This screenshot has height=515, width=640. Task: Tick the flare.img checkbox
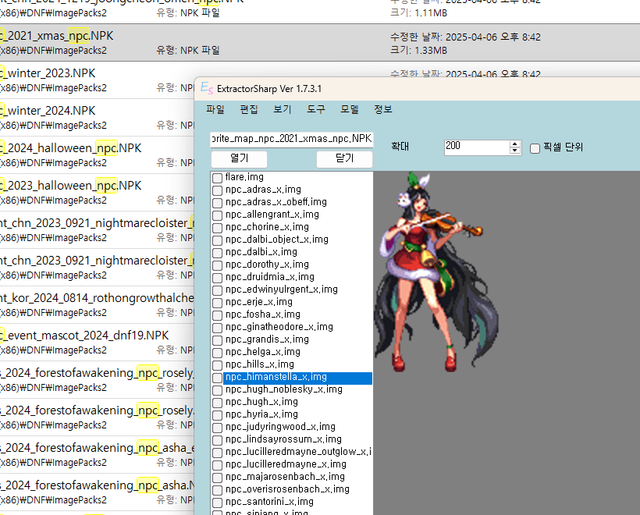(217, 177)
